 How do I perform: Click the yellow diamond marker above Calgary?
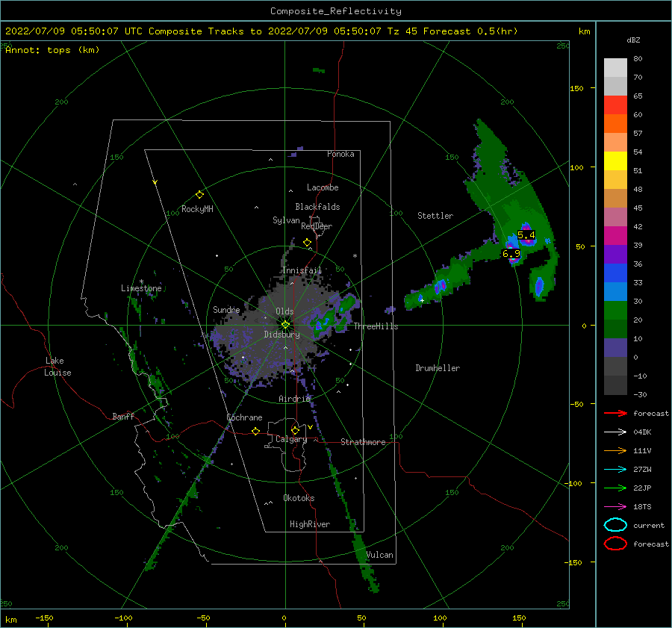(295, 430)
